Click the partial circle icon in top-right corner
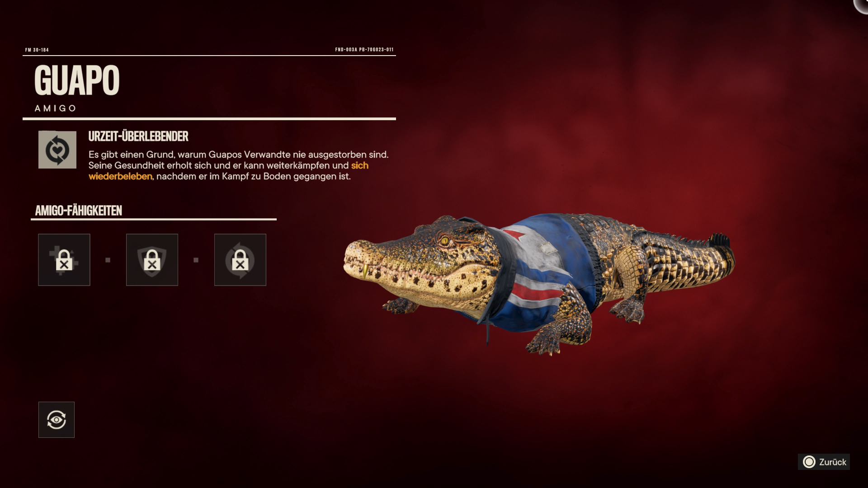The image size is (868, 488). (861, 6)
